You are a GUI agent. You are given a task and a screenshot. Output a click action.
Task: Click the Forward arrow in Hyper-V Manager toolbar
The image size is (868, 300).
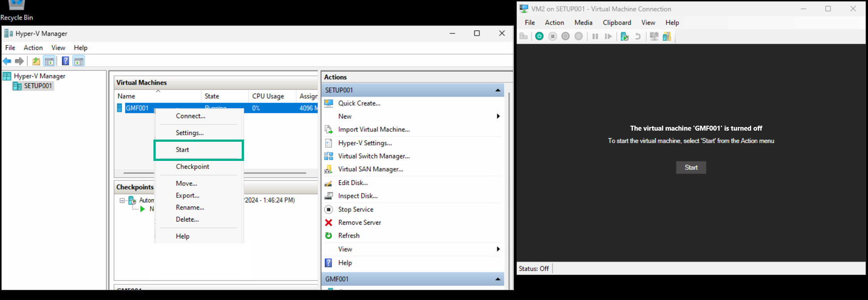click(19, 61)
